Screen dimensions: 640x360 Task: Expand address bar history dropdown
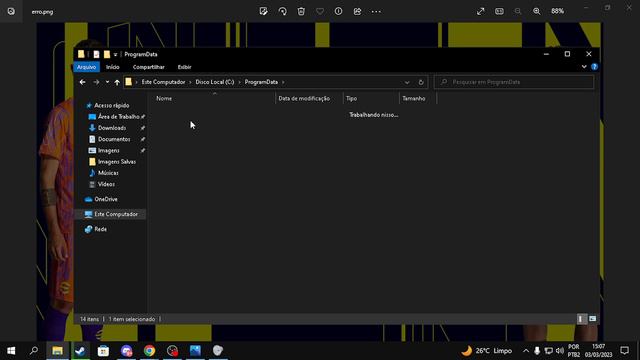point(407,82)
